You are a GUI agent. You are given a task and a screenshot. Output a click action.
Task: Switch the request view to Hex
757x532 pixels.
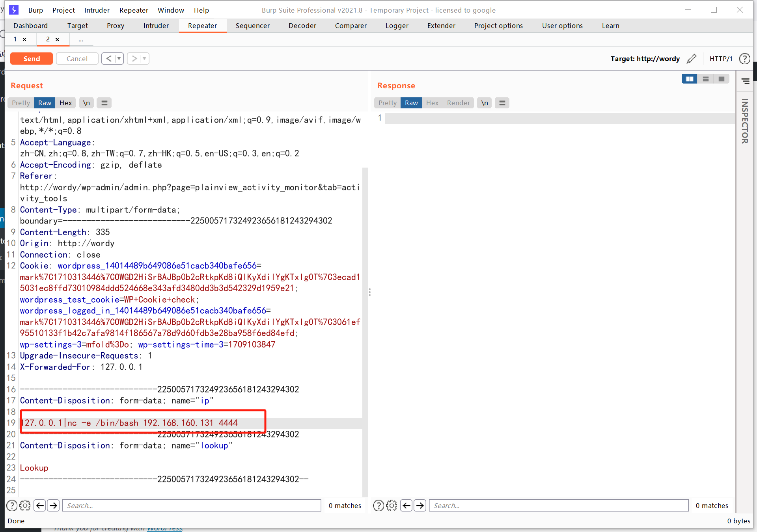pos(65,103)
